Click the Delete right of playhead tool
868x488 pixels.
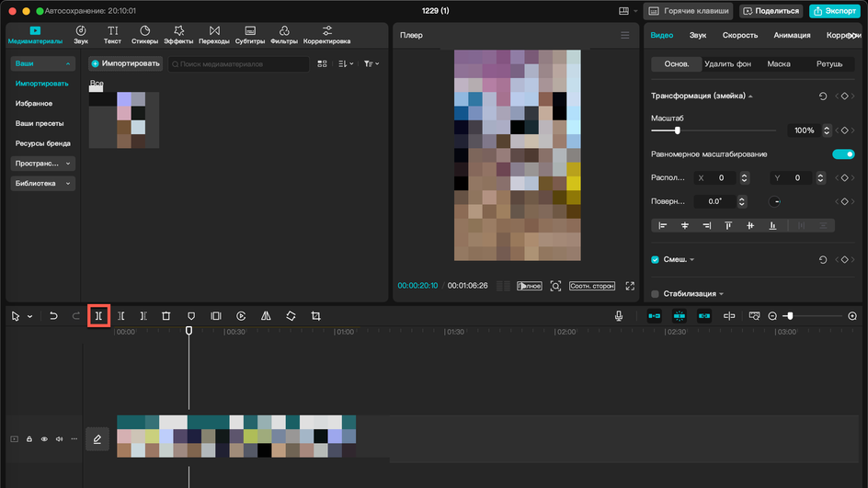[143, 316]
